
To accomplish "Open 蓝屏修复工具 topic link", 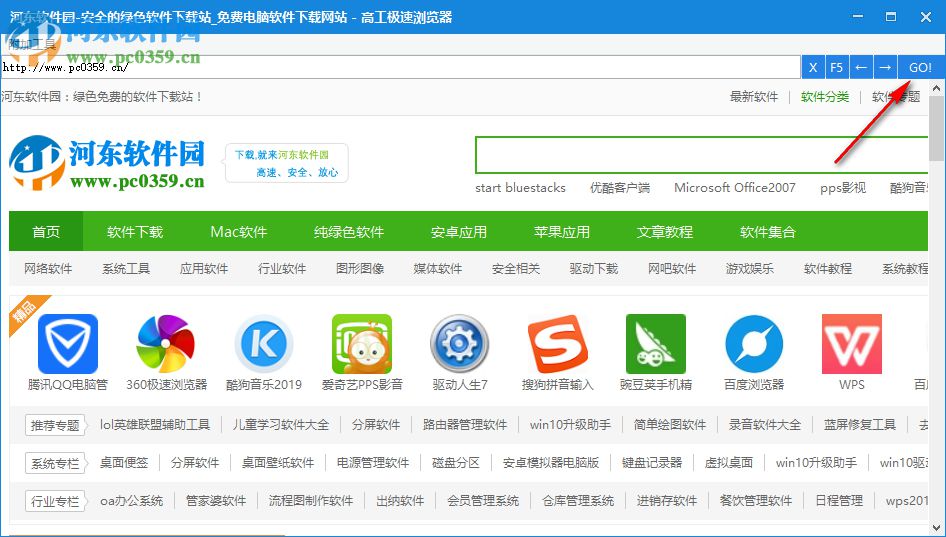I will pyautogui.click(x=860, y=425).
